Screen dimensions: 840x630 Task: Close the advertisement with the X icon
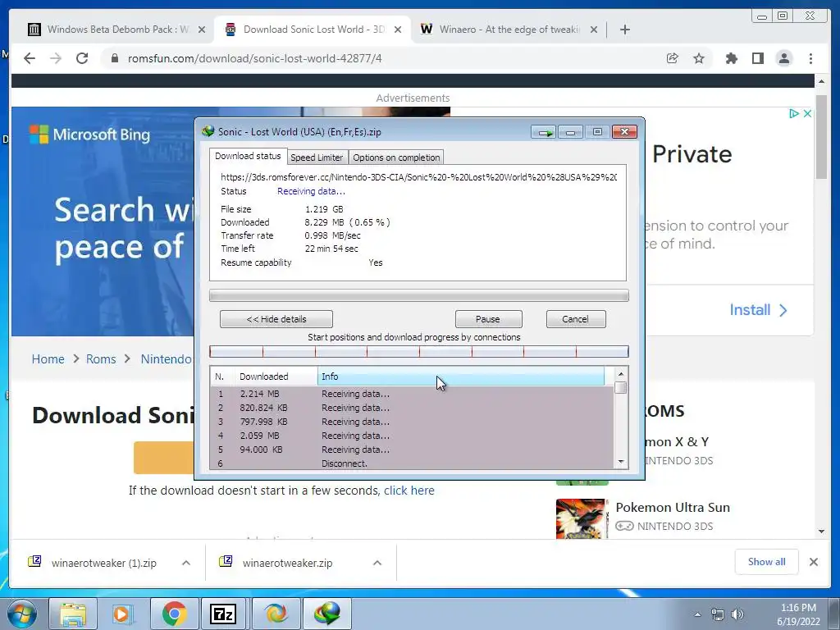[807, 113]
